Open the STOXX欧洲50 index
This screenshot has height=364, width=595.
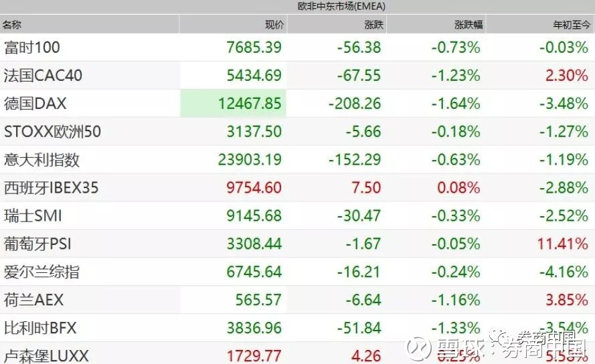pyautogui.click(x=52, y=132)
